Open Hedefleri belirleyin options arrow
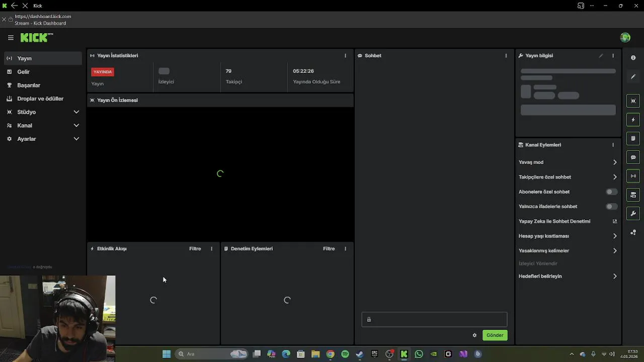Viewport: 644px width, 362px height. (615, 276)
